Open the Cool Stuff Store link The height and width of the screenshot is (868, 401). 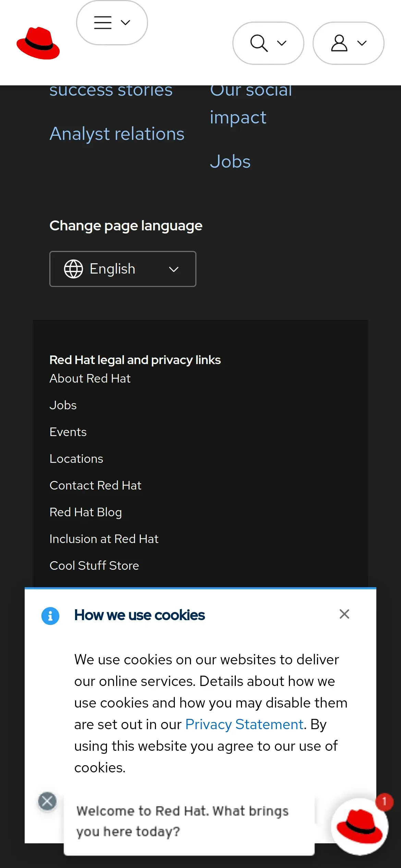coord(94,566)
